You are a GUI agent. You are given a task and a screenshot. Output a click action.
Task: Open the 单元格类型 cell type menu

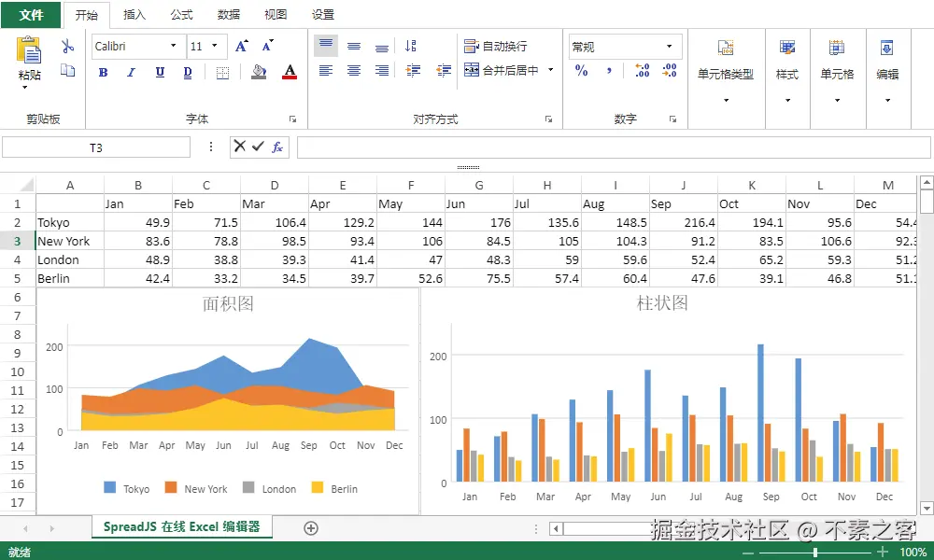point(726,72)
